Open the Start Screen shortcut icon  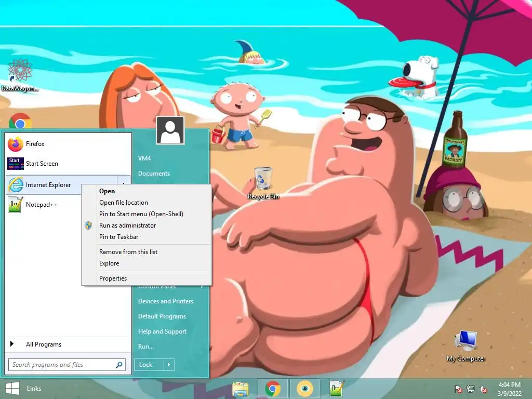(16, 164)
